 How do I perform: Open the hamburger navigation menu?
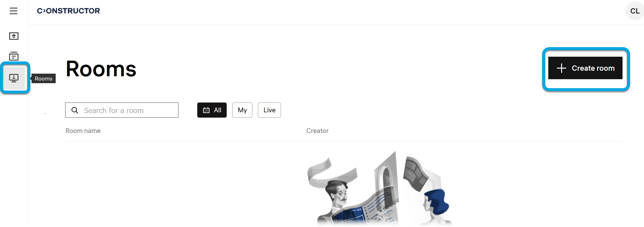point(14,11)
